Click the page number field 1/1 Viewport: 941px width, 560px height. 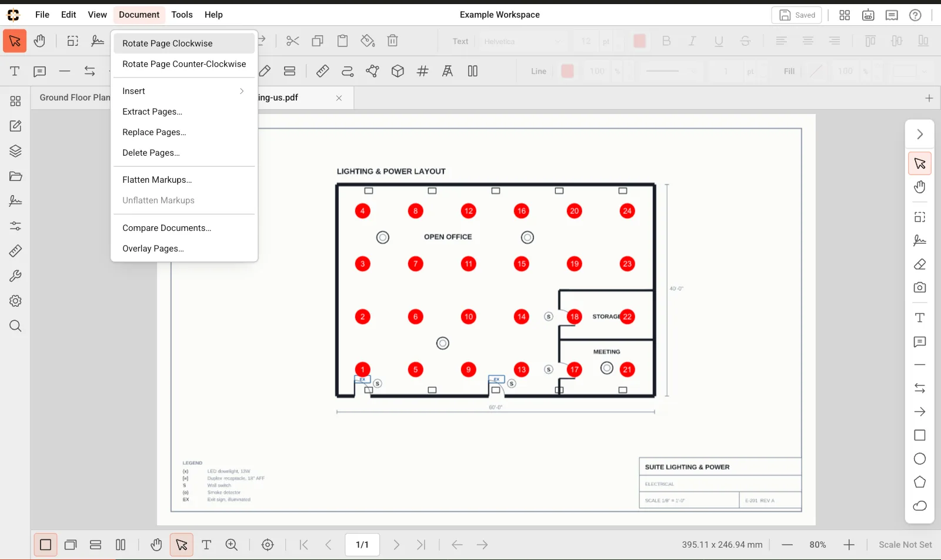pos(362,545)
